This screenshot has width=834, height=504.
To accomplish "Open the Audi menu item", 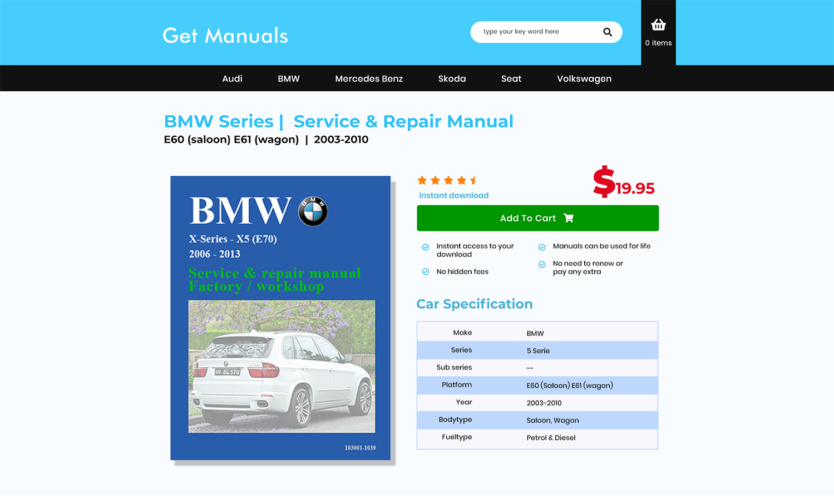I will [232, 78].
